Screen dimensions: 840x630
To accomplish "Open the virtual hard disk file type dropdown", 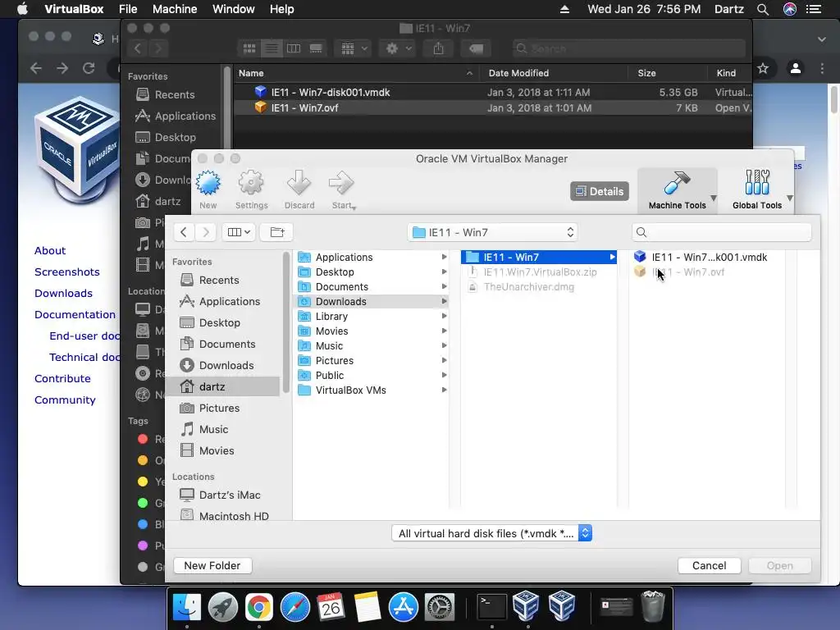I will pos(492,533).
